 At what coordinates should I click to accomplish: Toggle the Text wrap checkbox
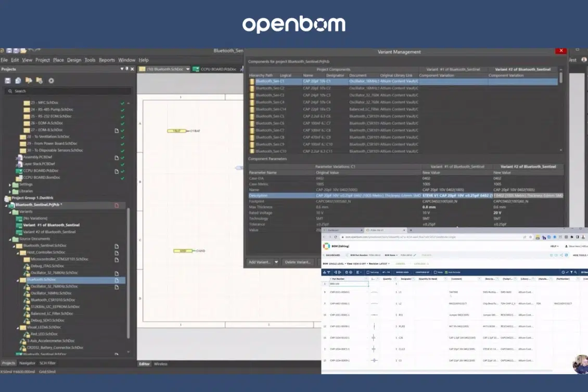(368, 272)
